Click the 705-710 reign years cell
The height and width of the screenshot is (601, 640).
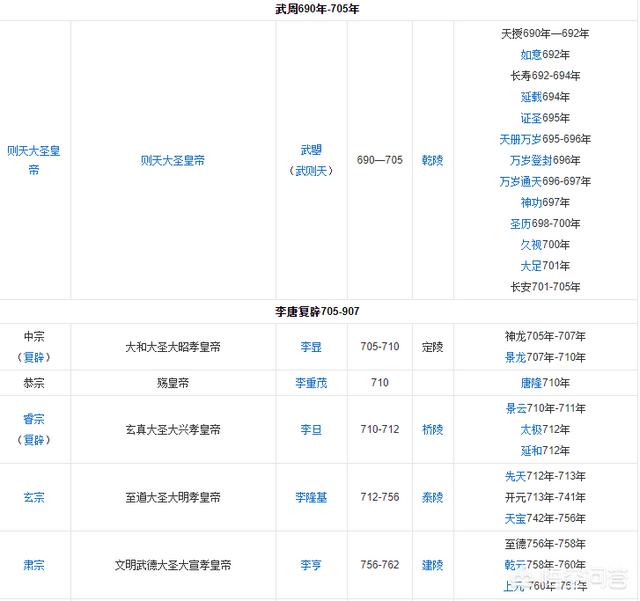coord(380,347)
